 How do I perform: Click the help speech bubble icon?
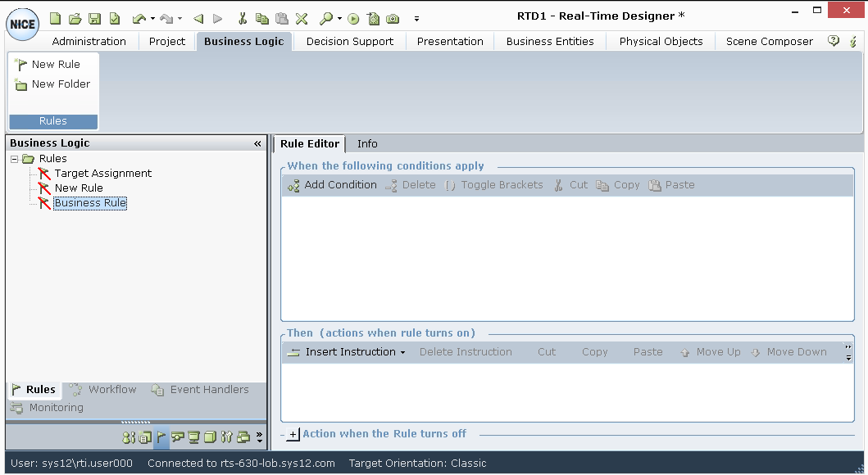pyautogui.click(x=834, y=41)
